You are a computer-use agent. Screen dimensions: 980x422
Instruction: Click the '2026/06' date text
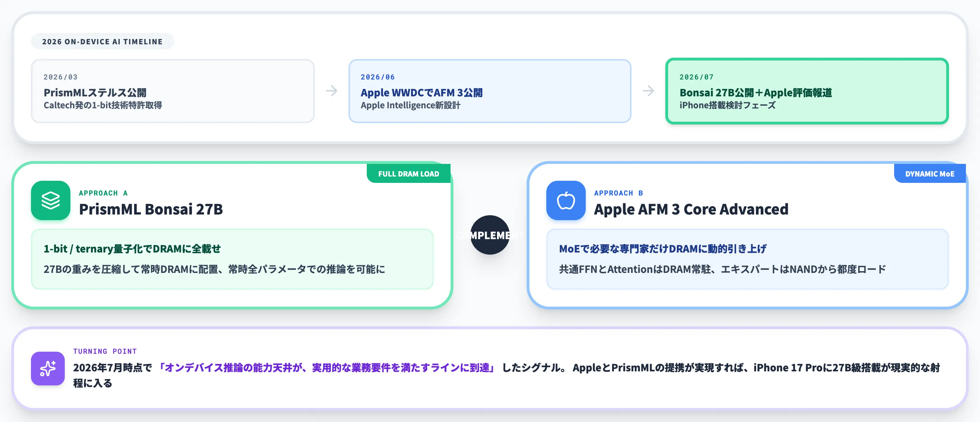(x=378, y=77)
